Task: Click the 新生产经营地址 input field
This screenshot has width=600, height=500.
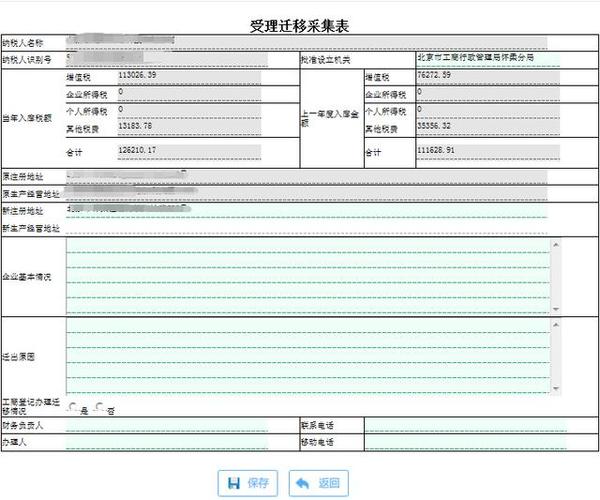Action: (x=306, y=228)
